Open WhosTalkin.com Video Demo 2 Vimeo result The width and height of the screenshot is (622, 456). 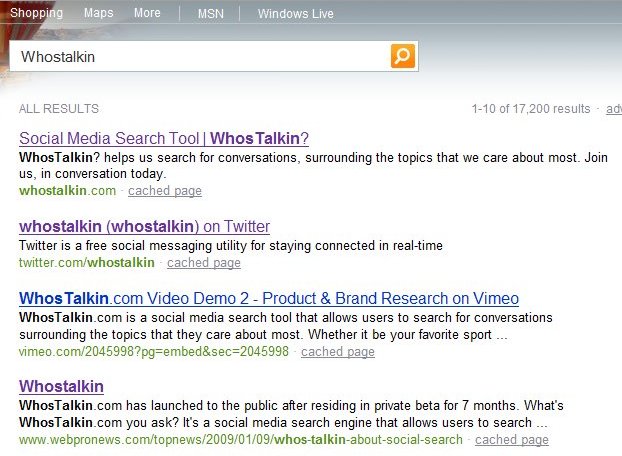[x=269, y=299]
